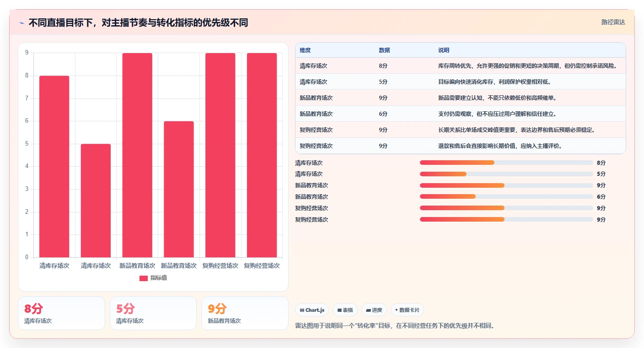The image size is (644, 348).
Task: Click the progress bar labeled 6分
Action: (506, 196)
